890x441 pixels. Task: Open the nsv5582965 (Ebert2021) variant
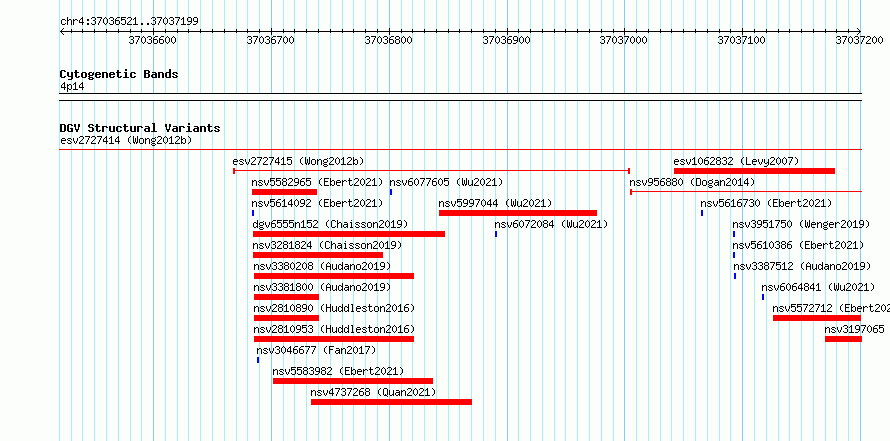pos(318,183)
